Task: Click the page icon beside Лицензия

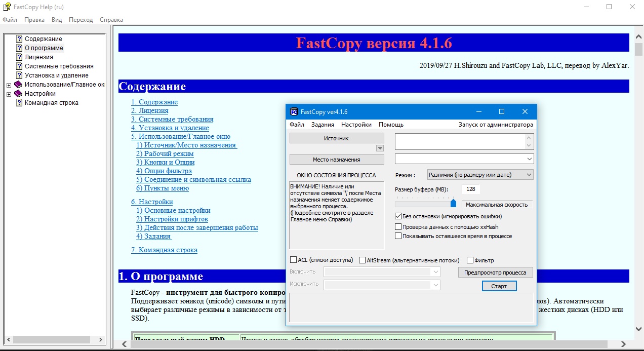Action: point(19,57)
